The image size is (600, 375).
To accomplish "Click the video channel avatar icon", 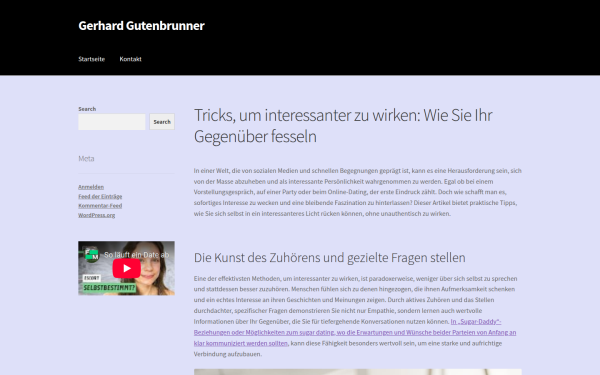I will pos(91,254).
